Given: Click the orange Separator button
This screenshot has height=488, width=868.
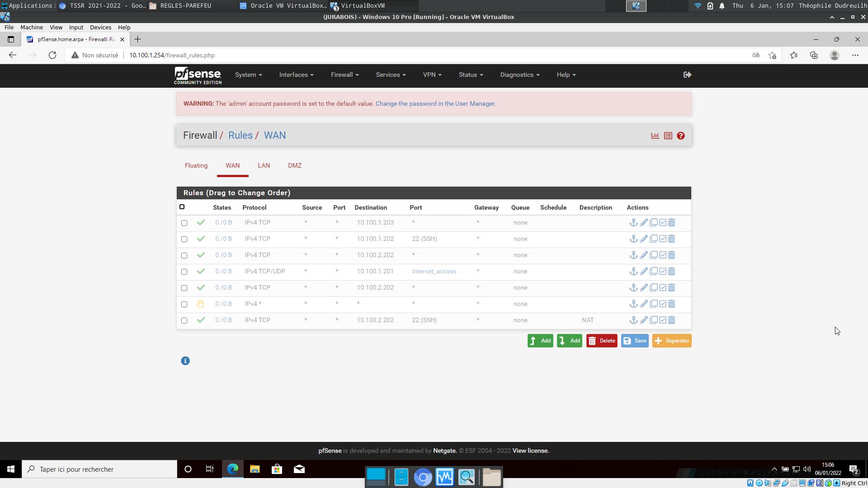Looking at the screenshot, I should point(671,341).
